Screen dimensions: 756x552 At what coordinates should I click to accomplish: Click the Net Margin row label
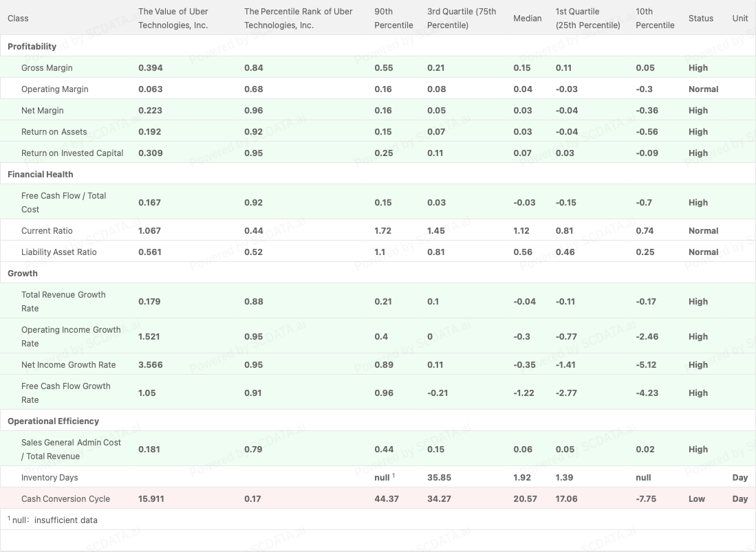(43, 111)
